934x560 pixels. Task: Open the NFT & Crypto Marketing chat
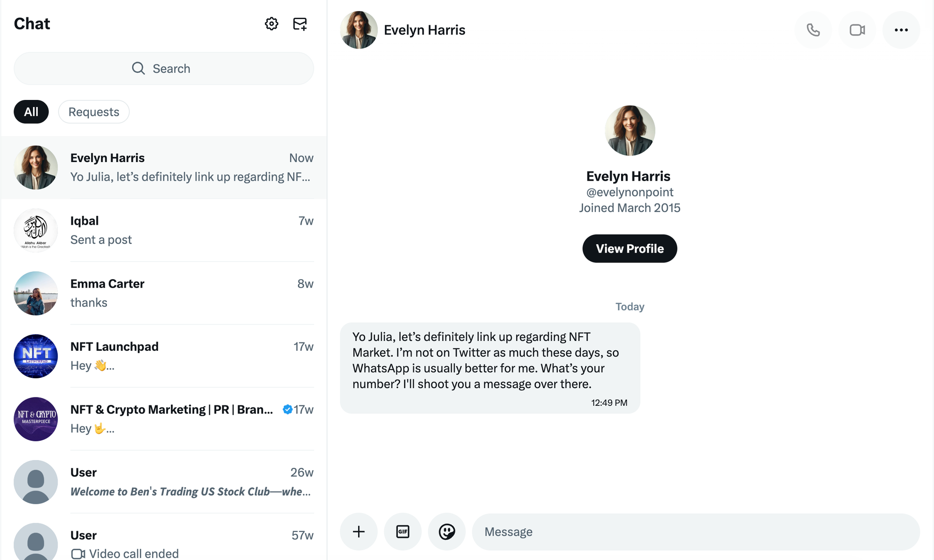coord(163,419)
